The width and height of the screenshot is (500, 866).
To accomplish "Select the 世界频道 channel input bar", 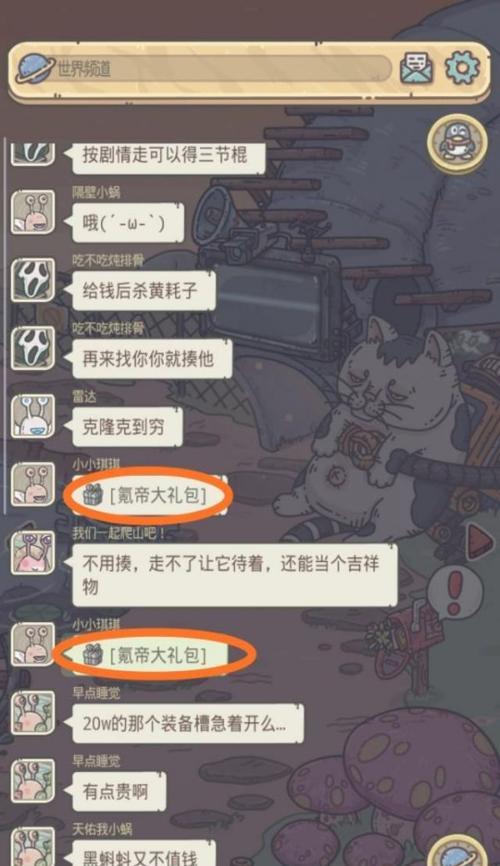I will 223,68.
